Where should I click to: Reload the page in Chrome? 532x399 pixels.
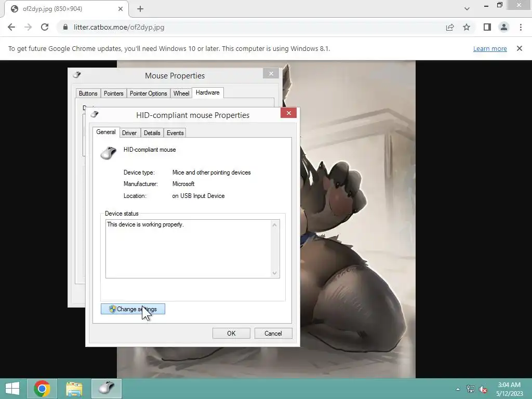click(45, 27)
